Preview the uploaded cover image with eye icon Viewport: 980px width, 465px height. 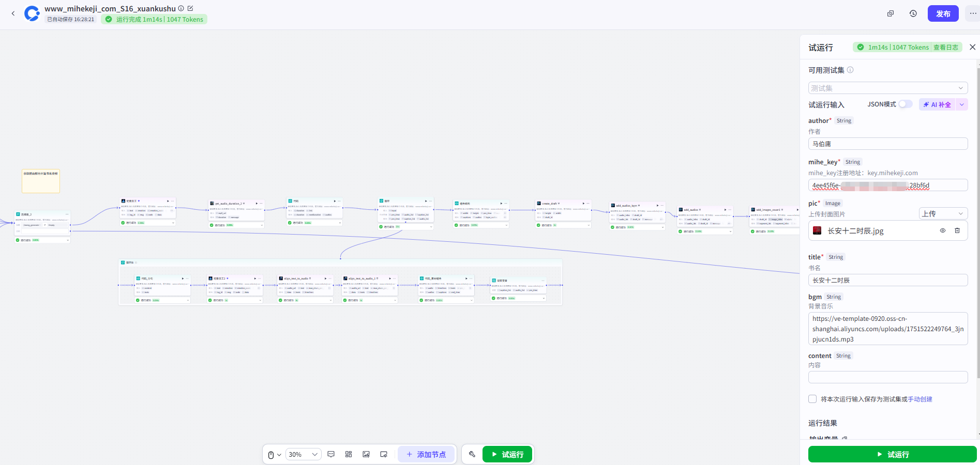pyautogui.click(x=943, y=230)
